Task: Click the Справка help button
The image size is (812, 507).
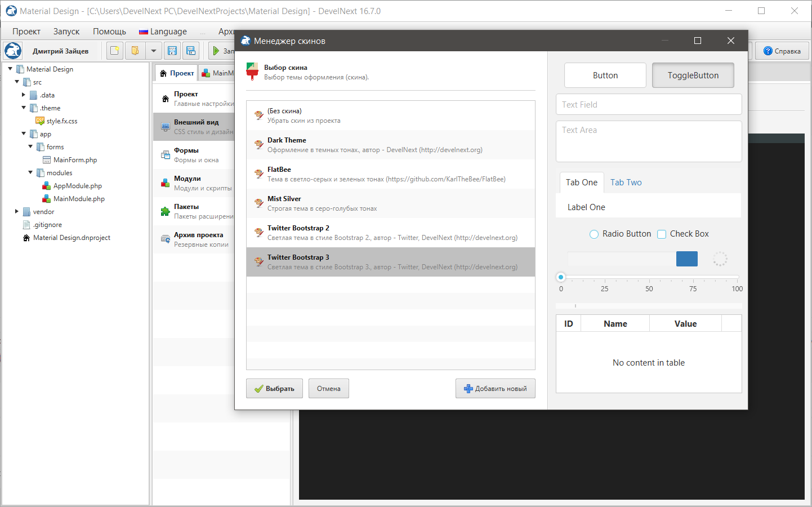Action: (x=782, y=51)
